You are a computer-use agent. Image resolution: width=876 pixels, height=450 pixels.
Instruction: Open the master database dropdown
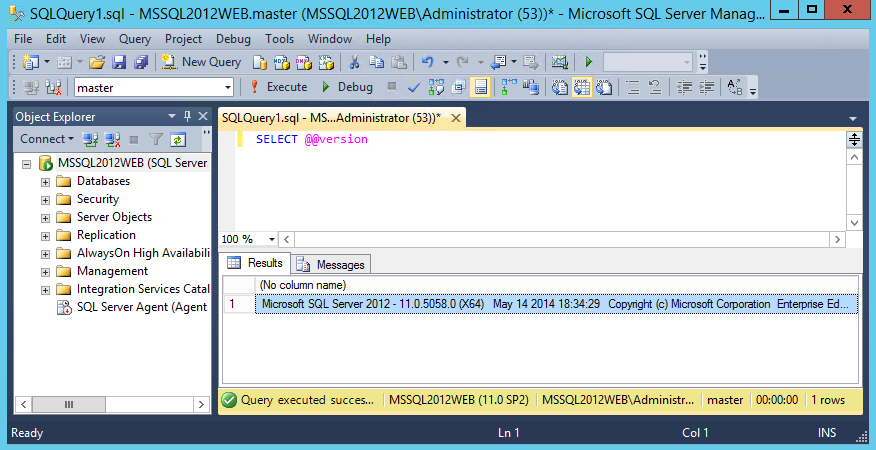pyautogui.click(x=228, y=87)
